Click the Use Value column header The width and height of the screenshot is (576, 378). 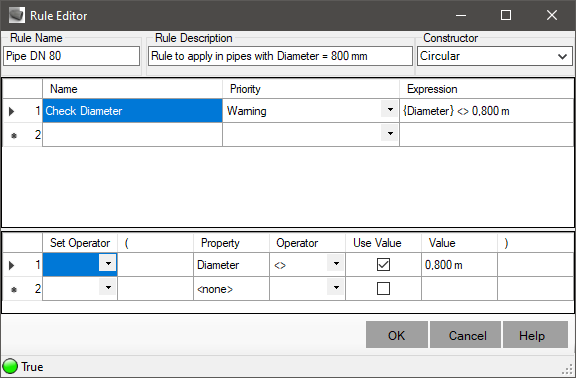click(383, 243)
